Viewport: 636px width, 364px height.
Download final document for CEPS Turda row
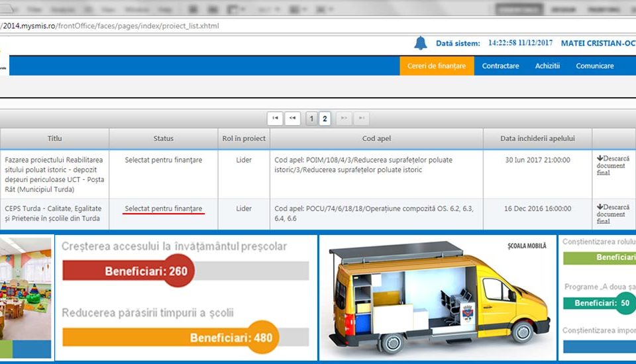[612, 214]
